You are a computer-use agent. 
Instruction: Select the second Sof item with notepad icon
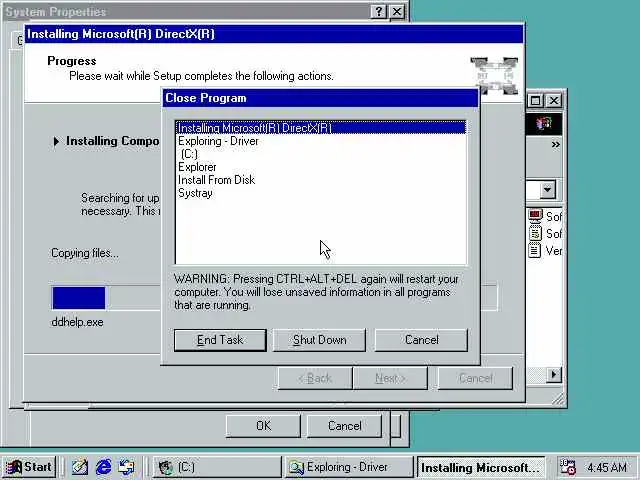tap(545, 233)
